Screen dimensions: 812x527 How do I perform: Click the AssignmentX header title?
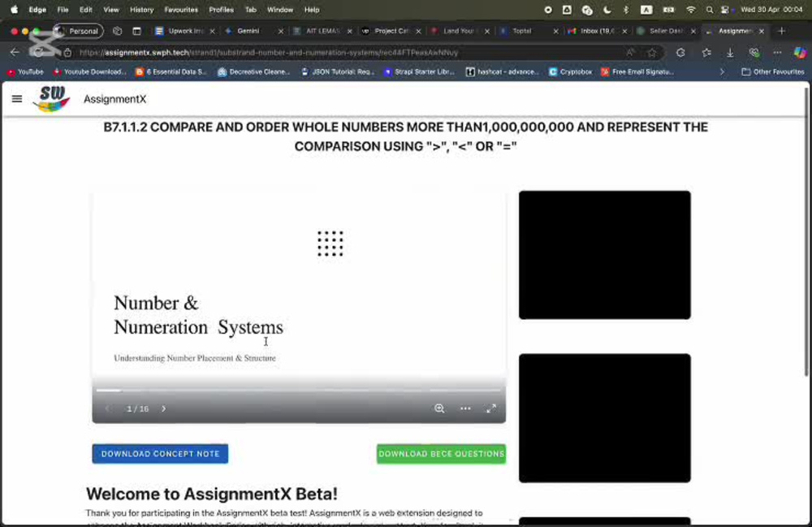point(115,99)
